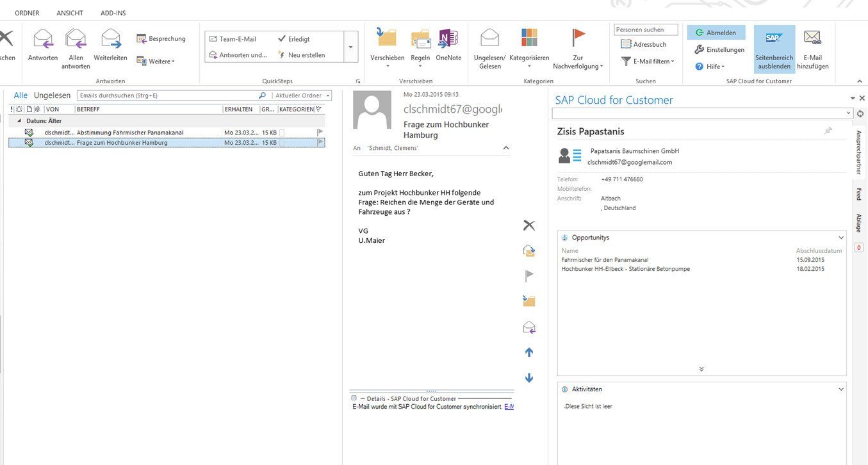
Task: Open the SAP pane dropdown field
Action: pos(702,113)
